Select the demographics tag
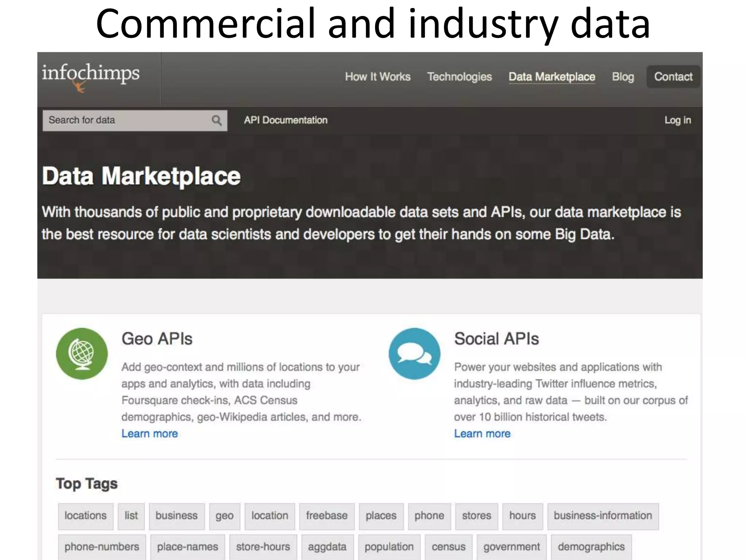 tap(591, 547)
